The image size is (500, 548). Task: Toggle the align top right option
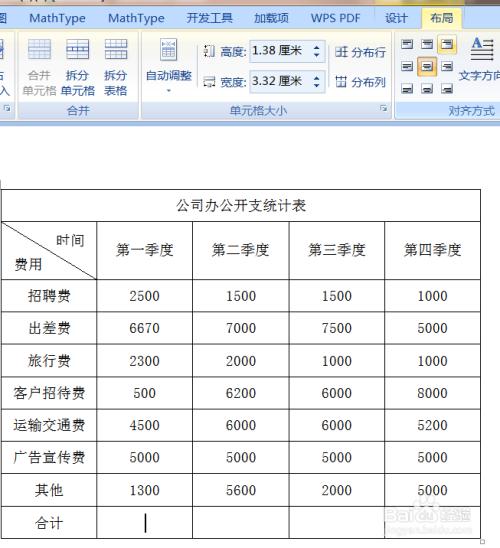[x=447, y=44]
